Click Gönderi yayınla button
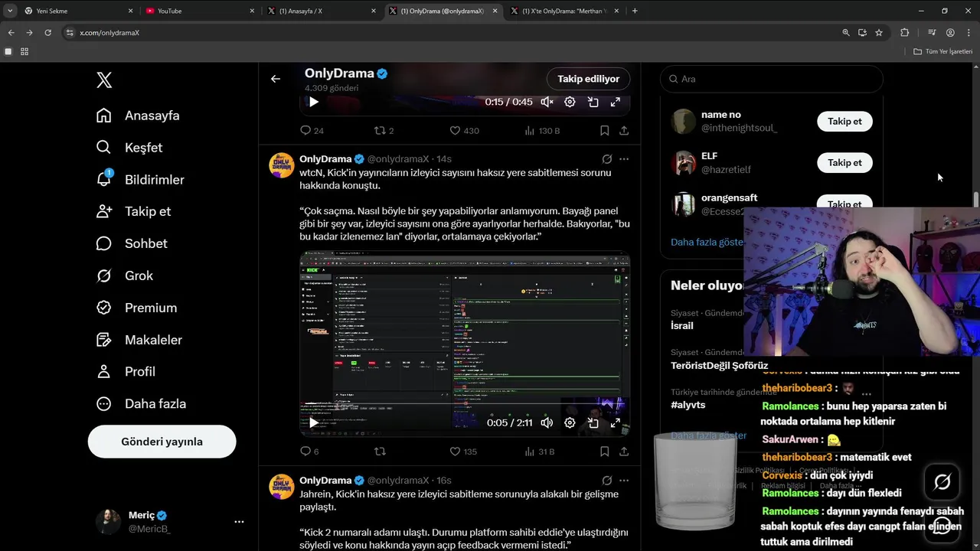The image size is (980, 551). coord(162,442)
